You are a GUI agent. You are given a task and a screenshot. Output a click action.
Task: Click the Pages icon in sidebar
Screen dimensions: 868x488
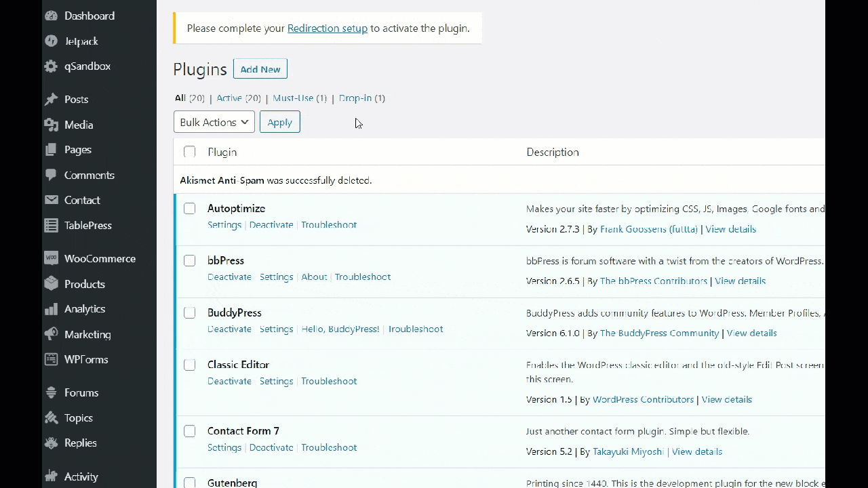tap(51, 150)
